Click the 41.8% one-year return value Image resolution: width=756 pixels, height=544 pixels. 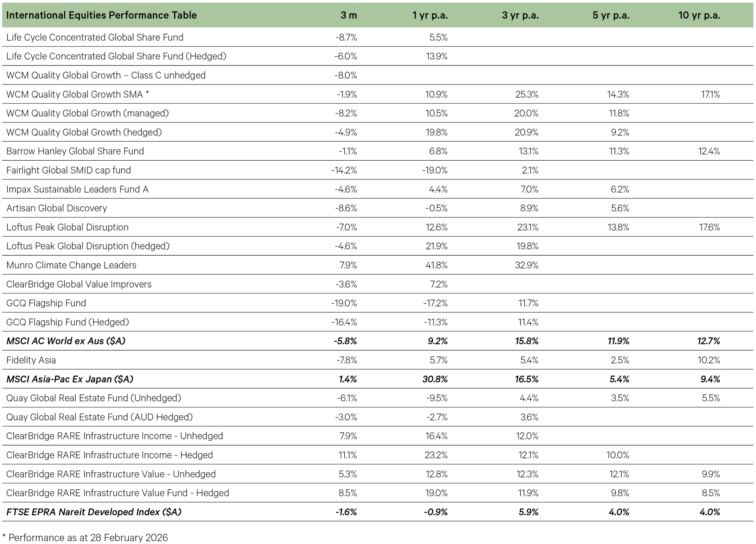click(x=436, y=265)
